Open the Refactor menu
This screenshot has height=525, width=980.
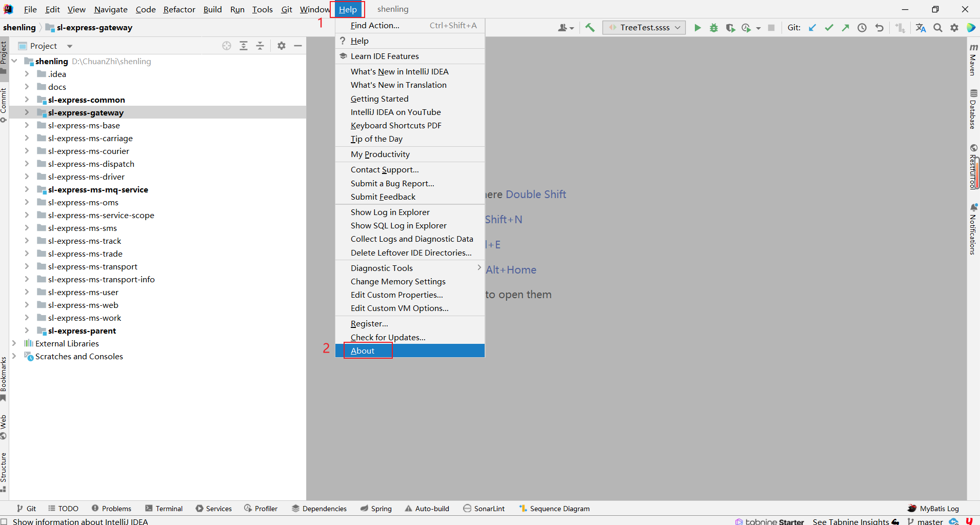[x=179, y=9]
